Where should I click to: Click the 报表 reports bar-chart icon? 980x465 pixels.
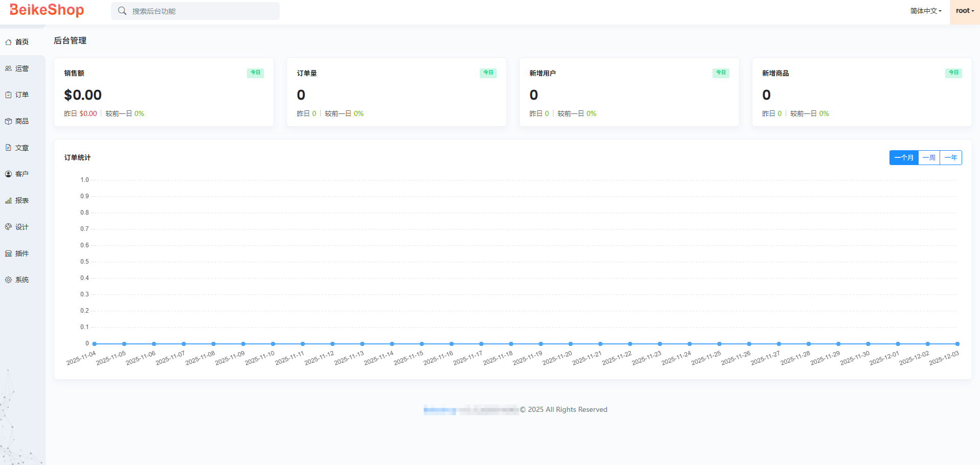pos(8,201)
